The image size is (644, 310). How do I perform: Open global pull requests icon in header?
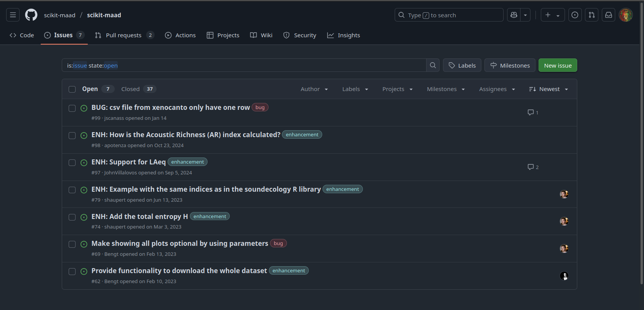pyautogui.click(x=591, y=15)
